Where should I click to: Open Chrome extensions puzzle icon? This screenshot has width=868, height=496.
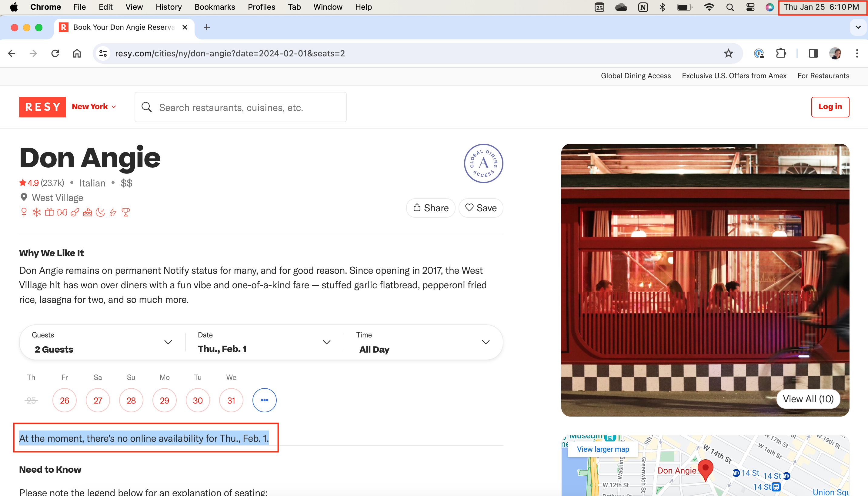pos(780,53)
